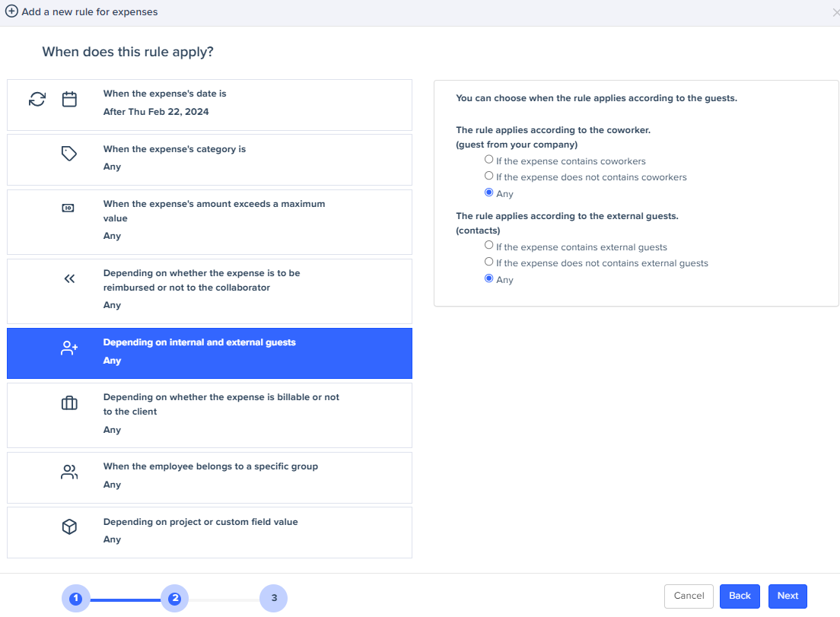
Task: Select 'Any' under the external guests section
Action: [x=488, y=278]
